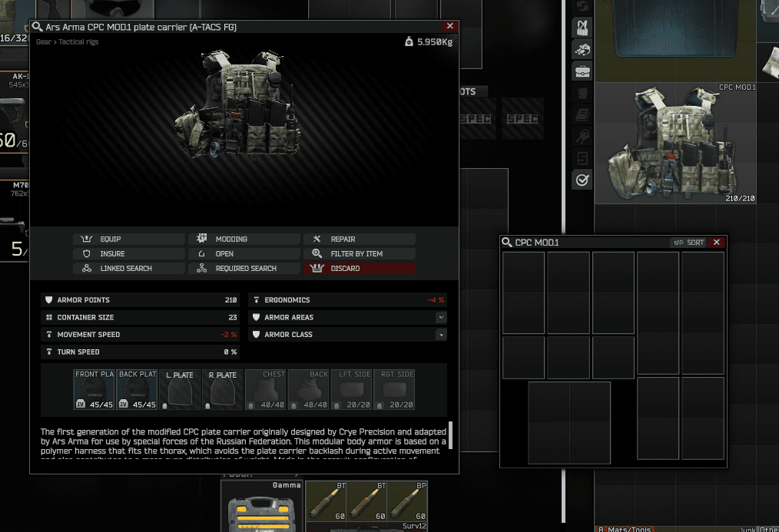Select the Lft. Side armor slot 20/20
This screenshot has height=532, width=779.
coord(351,389)
